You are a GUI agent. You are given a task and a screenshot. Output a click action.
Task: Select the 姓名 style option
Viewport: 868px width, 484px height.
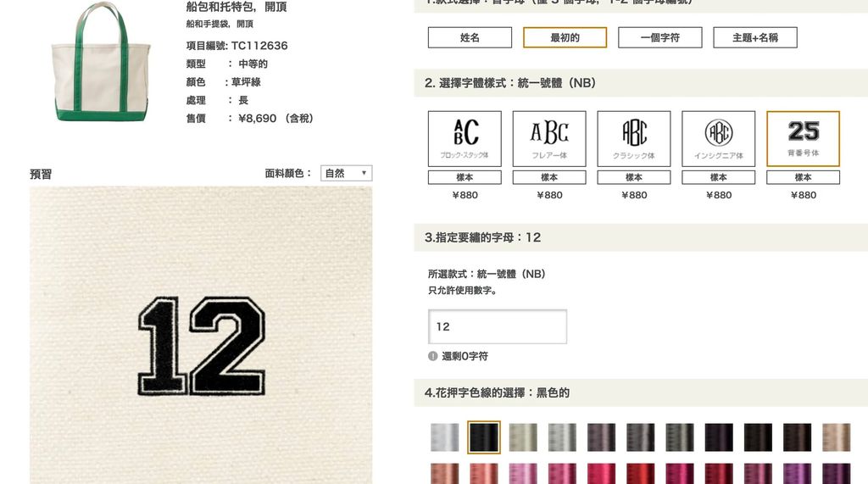pos(470,37)
